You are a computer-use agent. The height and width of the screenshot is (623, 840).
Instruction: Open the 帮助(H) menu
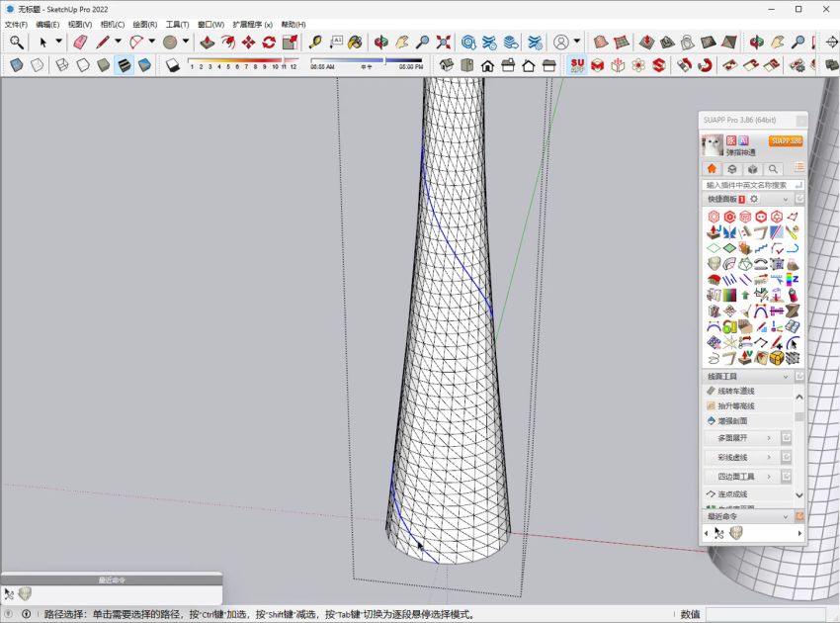click(x=294, y=25)
